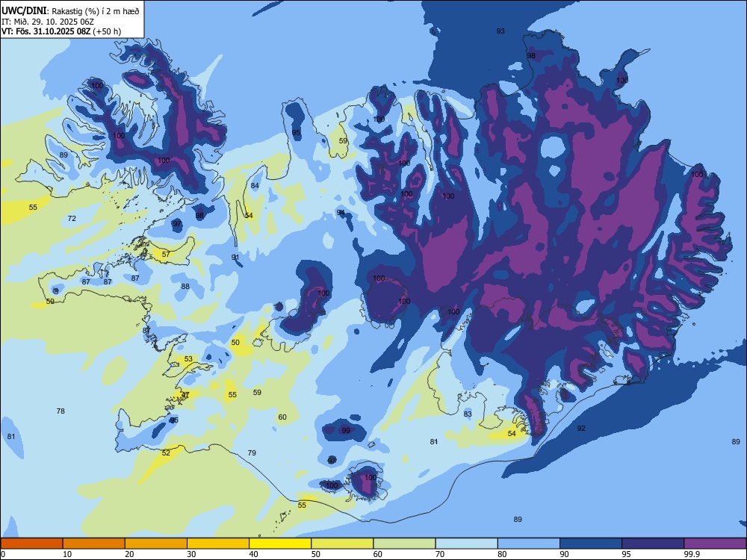Select the navy 95–99.9 legend swatch
Viewport: 747px width, 560px height.
[653, 544]
